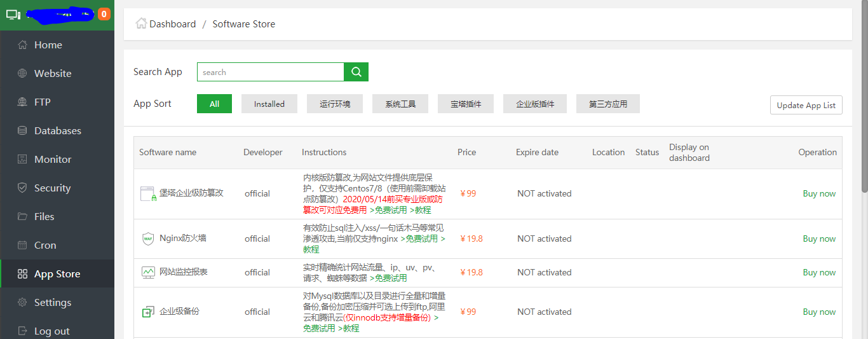The width and height of the screenshot is (868, 339).
Task: Click the Developer column header
Action: [263, 153]
